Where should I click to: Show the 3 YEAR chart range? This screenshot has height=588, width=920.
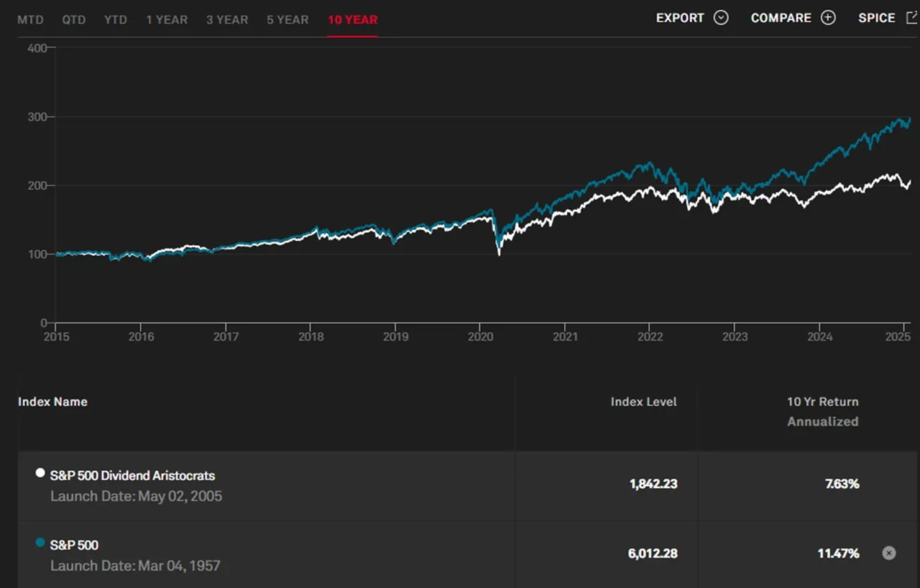coord(227,19)
